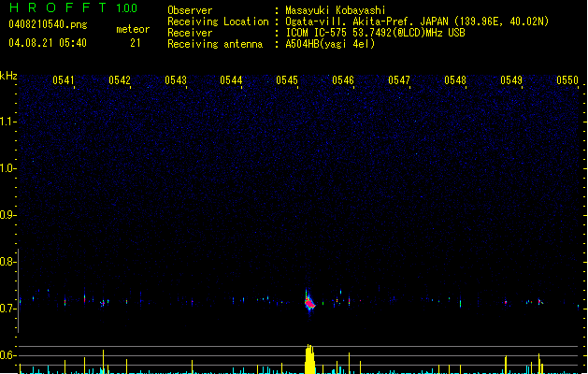588x374 pixels.
Task: Click the meteor label
Action: (133, 29)
